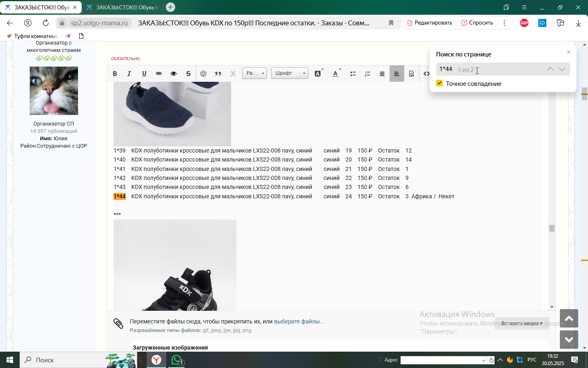Go to next search match arrow
The width and height of the screenshot is (588, 368).
[x=562, y=69]
